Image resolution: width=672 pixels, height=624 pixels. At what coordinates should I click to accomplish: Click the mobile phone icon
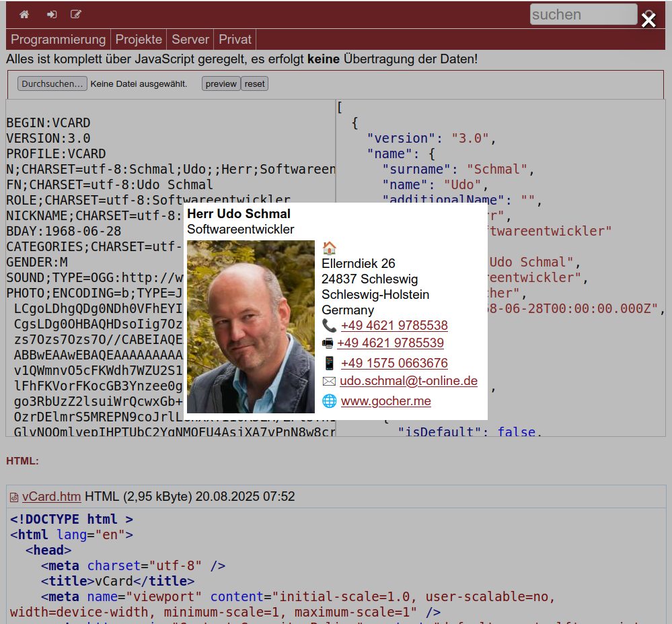pos(329,363)
